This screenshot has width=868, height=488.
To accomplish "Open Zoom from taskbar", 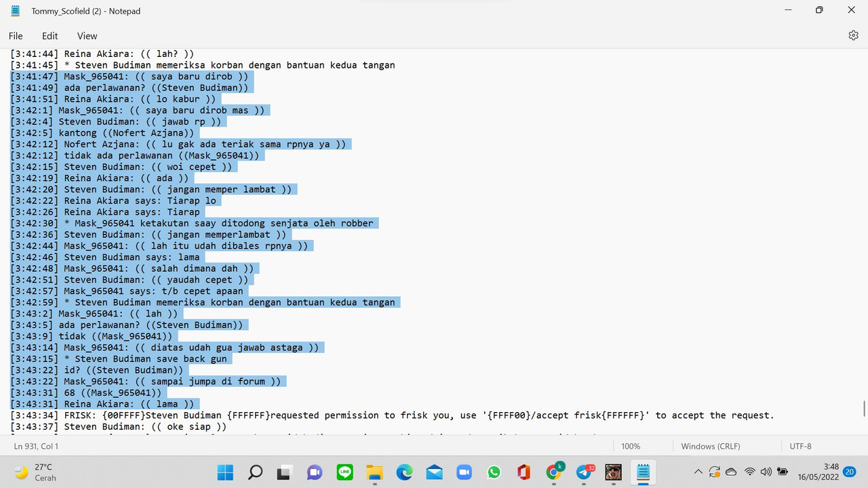I will click(x=464, y=472).
